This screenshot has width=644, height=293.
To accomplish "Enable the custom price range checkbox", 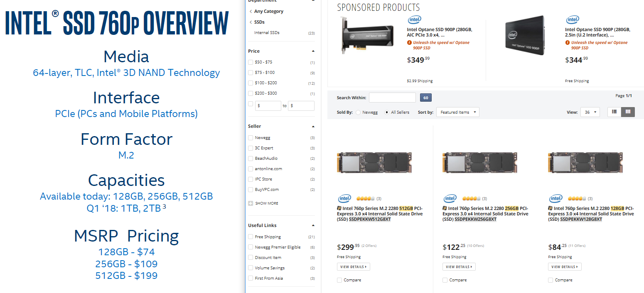I will coord(251,104).
